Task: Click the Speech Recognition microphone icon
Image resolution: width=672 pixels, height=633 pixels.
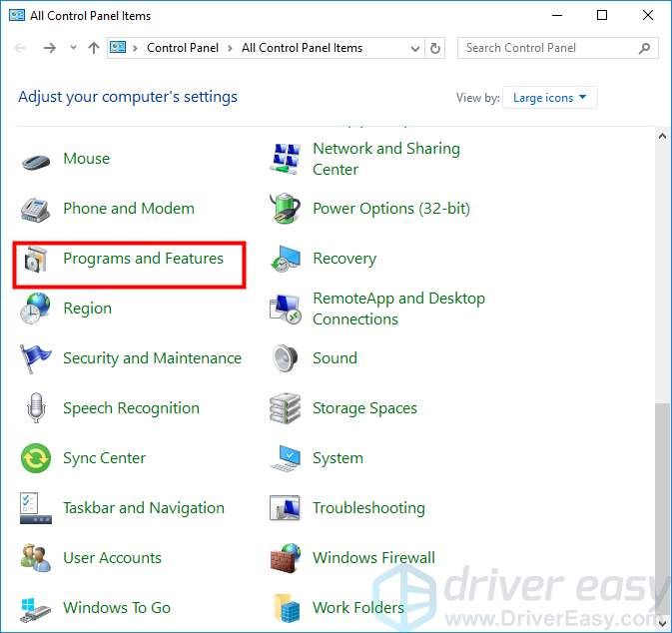Action: click(36, 408)
